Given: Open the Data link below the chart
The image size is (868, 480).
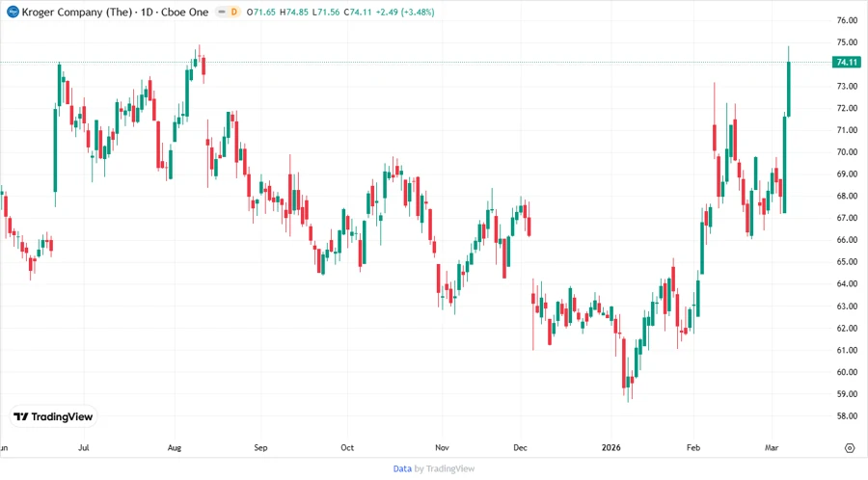Looking at the screenshot, I should point(402,469).
